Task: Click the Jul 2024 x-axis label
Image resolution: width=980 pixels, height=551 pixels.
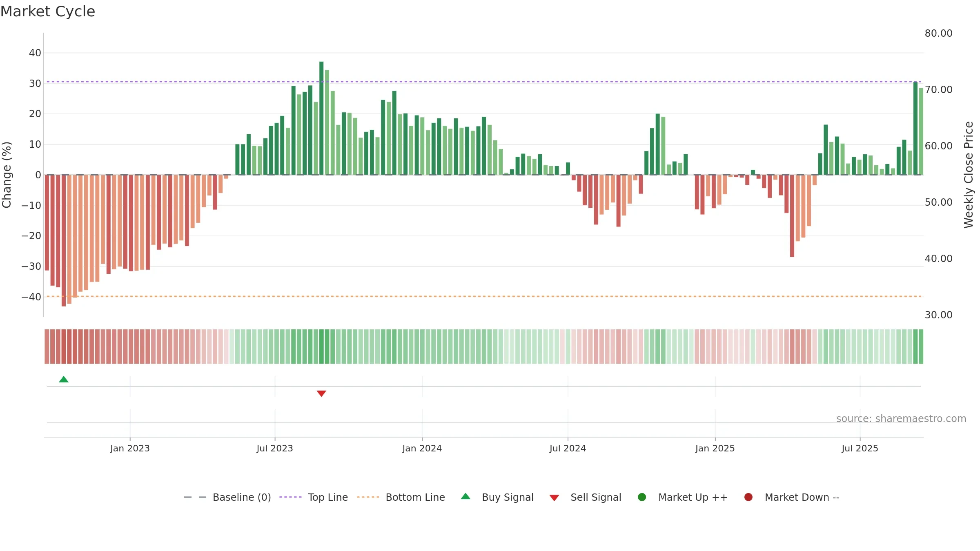Action: (x=568, y=448)
